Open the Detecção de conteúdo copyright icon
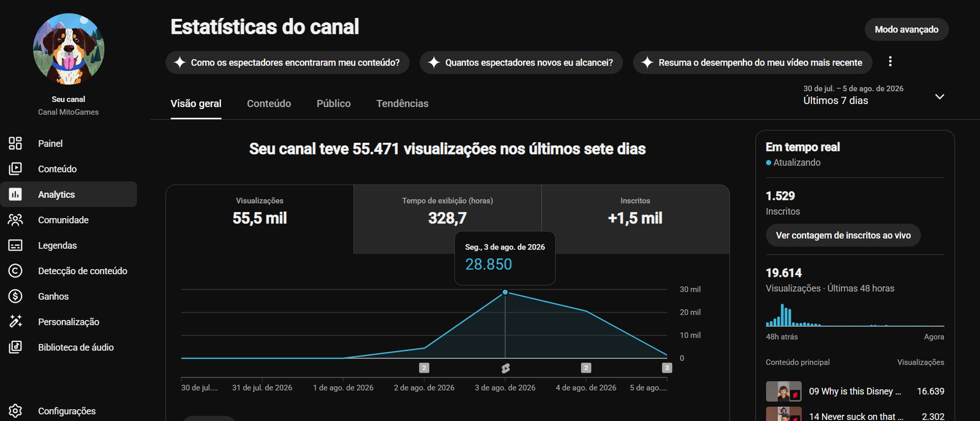 [x=15, y=271]
